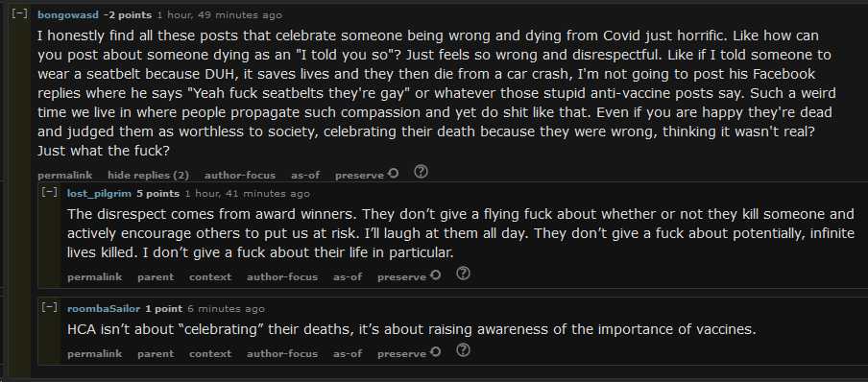The height and width of the screenshot is (382, 868).
Task: Click preserve refresh icon under bongowasd's comment
Action: [x=394, y=174]
